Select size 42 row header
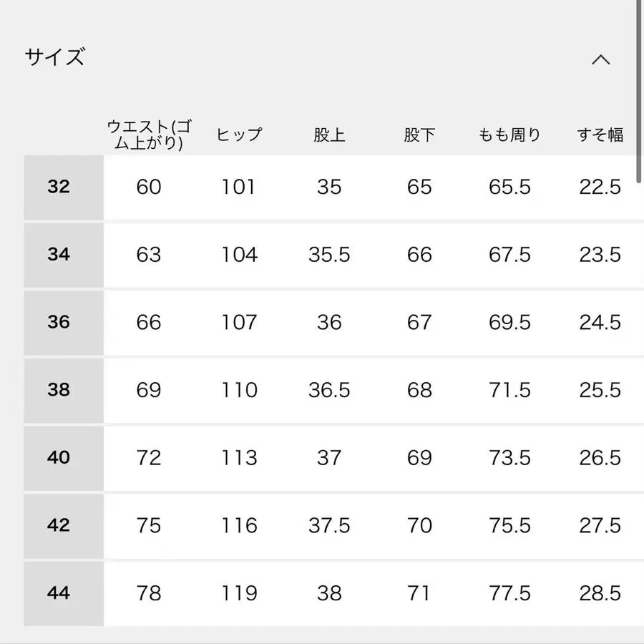This screenshot has width=644, height=644. click(59, 525)
